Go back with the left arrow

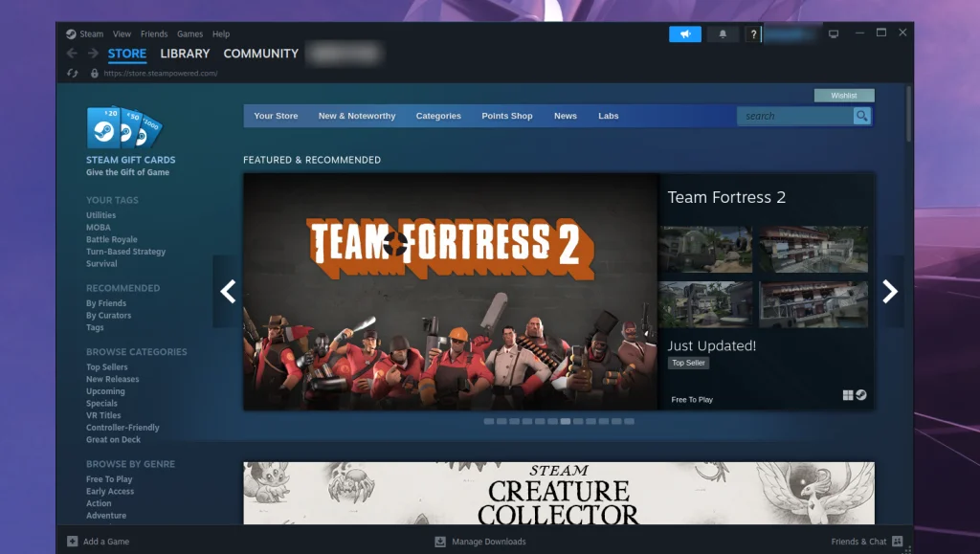(72, 54)
